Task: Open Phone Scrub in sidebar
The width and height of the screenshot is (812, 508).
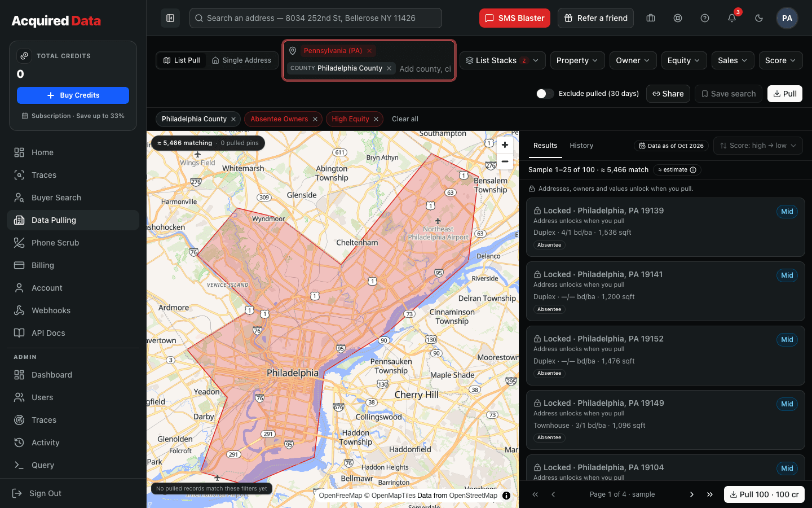Action: pyautogui.click(x=73, y=243)
